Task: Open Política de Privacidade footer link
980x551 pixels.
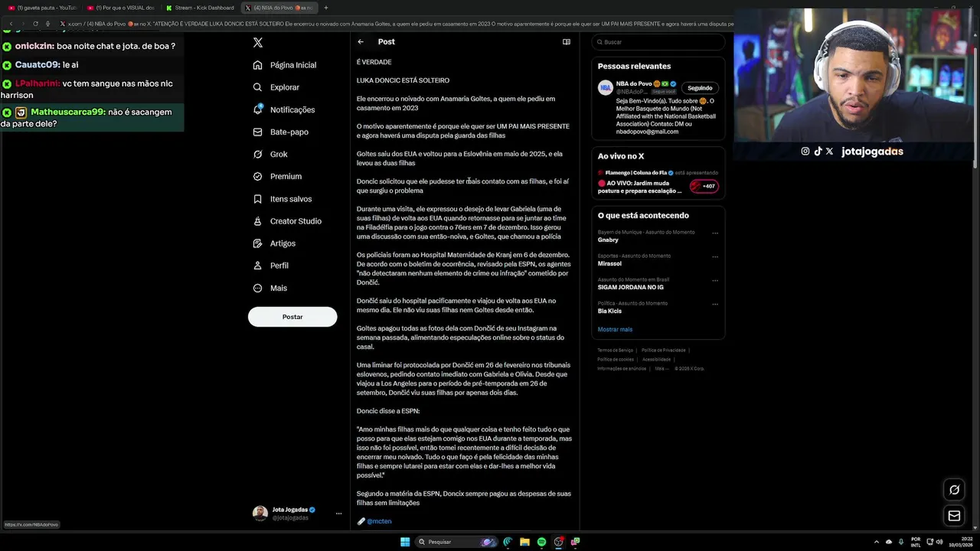Action: click(664, 350)
